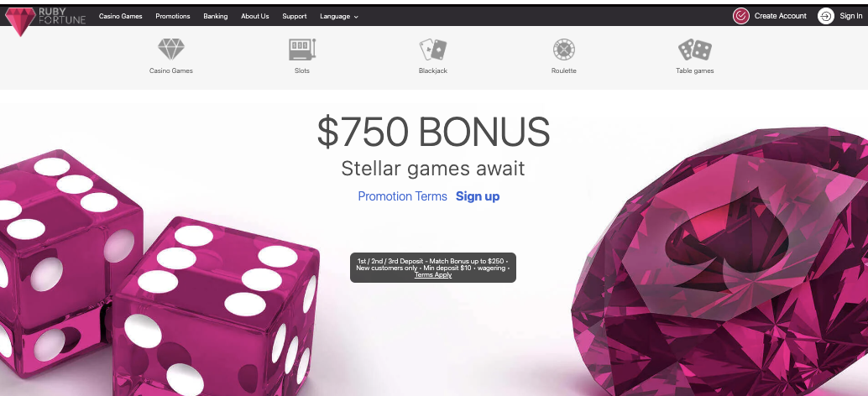Click the Promotion Terms link
Image resolution: width=868 pixels, height=396 pixels.
[x=402, y=196]
